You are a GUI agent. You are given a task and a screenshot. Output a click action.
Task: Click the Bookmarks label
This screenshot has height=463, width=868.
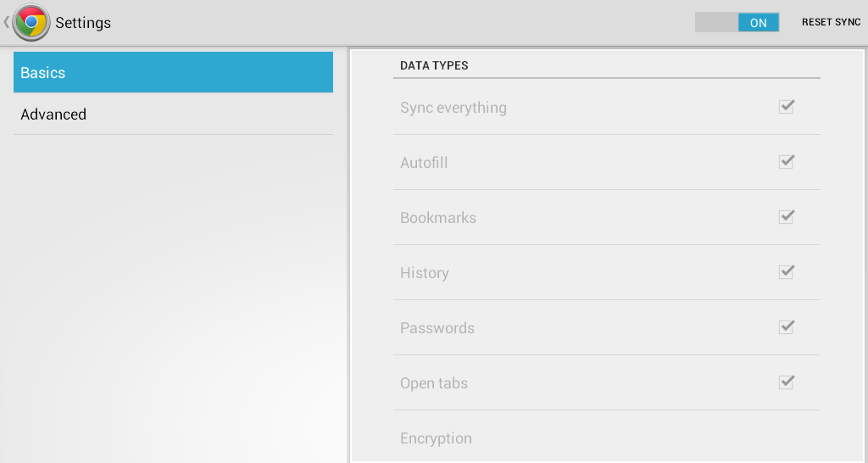click(x=438, y=218)
